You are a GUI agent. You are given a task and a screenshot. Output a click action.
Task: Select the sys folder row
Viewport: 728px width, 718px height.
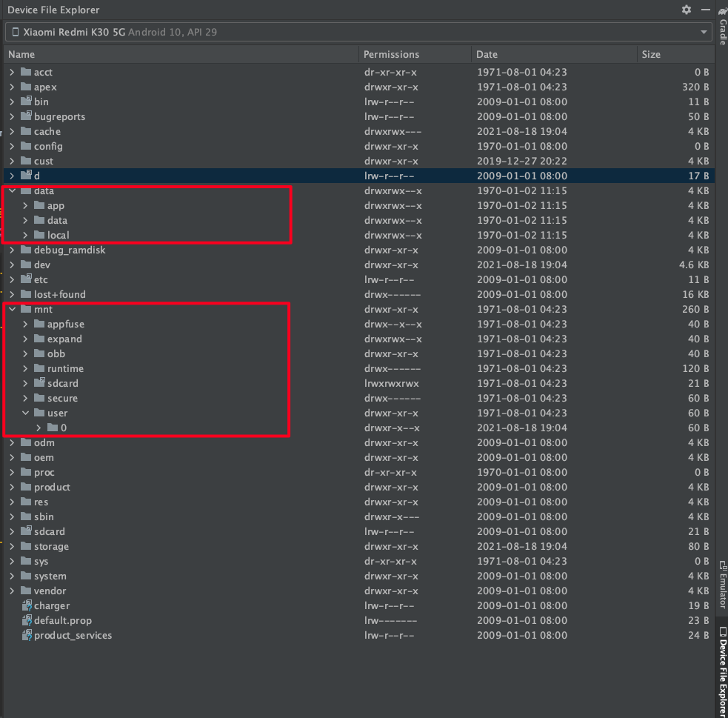pos(358,561)
